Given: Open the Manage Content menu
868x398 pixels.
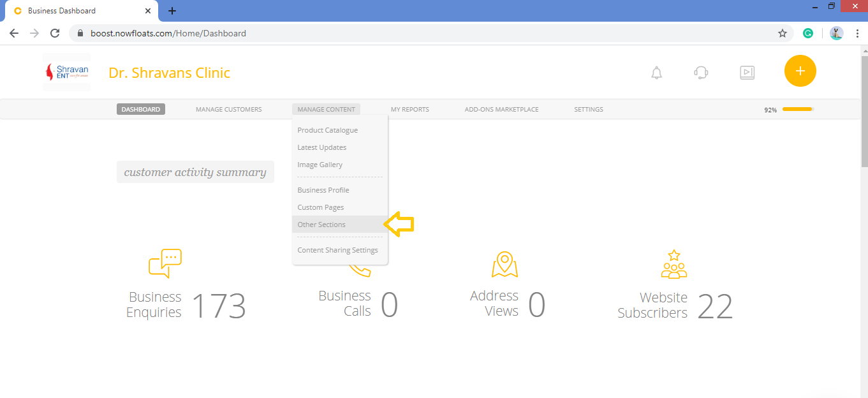Looking at the screenshot, I should point(326,109).
